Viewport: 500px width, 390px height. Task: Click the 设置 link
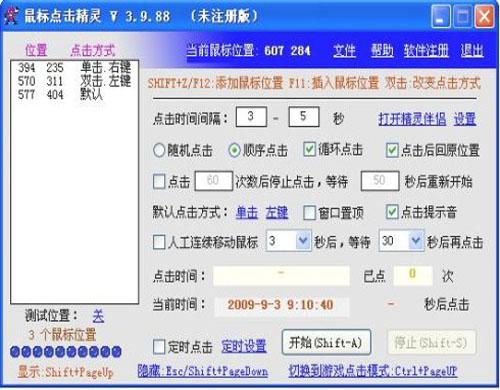pos(465,119)
